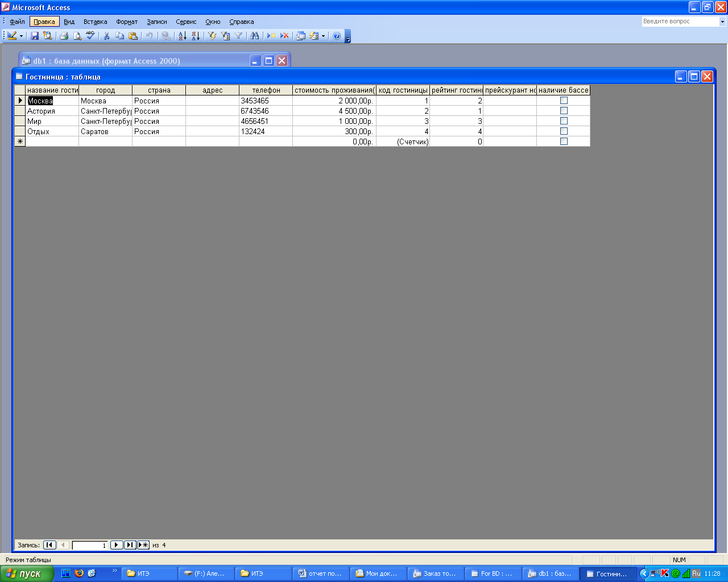The width and height of the screenshot is (728, 582).
Task: Open the Файл menu
Action: 17,22
